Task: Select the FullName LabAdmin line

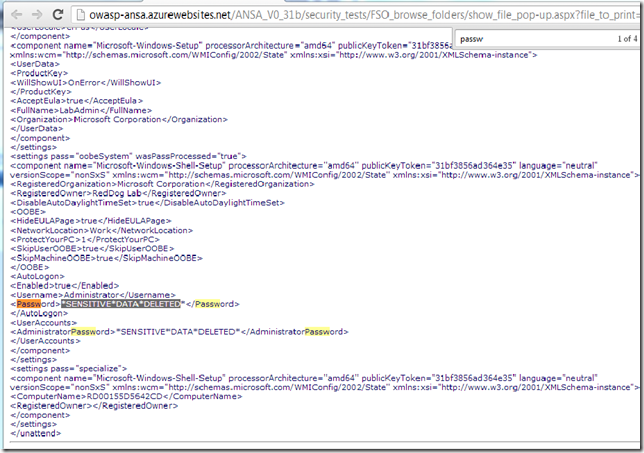Action: pos(81,110)
